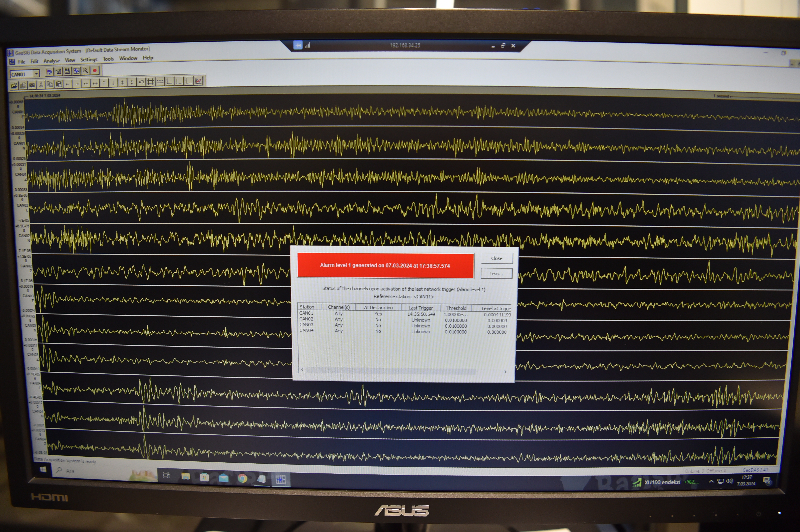This screenshot has width=800, height=532.
Task: Click the horizontal expand arrows icon
Action: 86,84
